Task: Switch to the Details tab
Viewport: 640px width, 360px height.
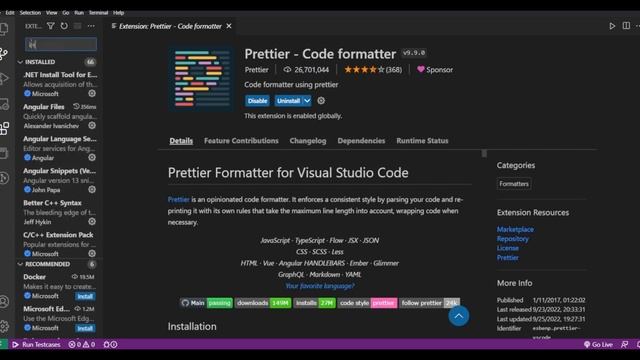Action: [181, 141]
